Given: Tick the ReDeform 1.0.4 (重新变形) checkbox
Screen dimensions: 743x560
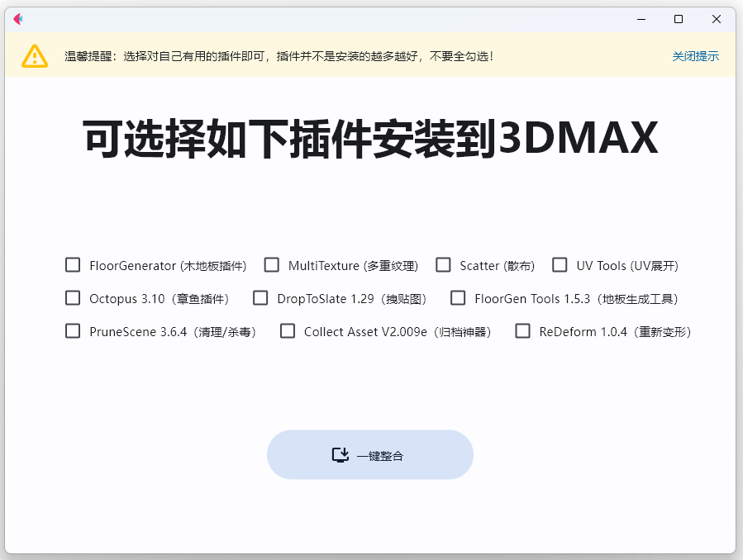Looking at the screenshot, I should pos(522,331).
